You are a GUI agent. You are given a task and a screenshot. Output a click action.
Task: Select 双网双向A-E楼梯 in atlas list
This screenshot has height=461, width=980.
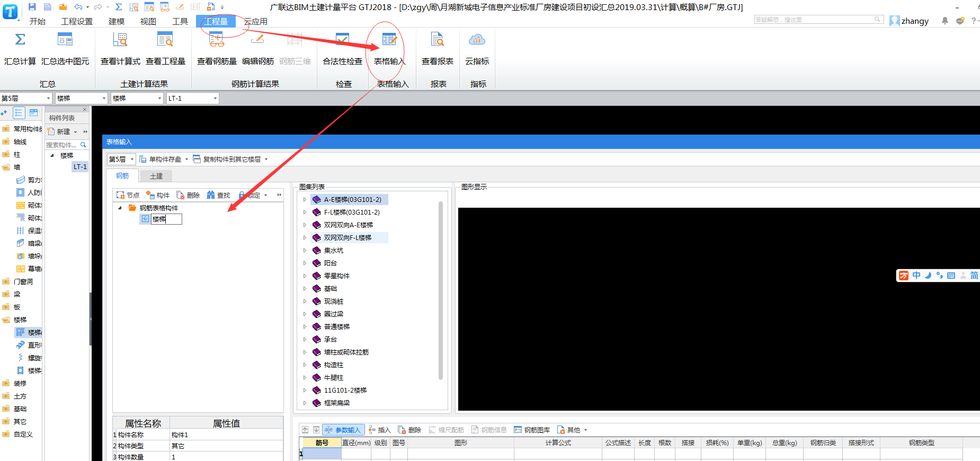point(348,225)
